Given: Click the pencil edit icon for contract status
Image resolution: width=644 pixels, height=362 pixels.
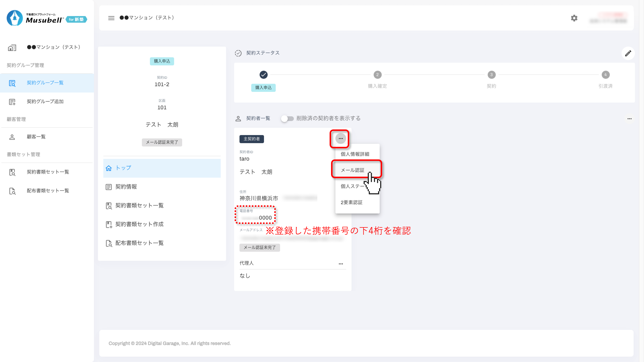Looking at the screenshot, I should click(628, 53).
